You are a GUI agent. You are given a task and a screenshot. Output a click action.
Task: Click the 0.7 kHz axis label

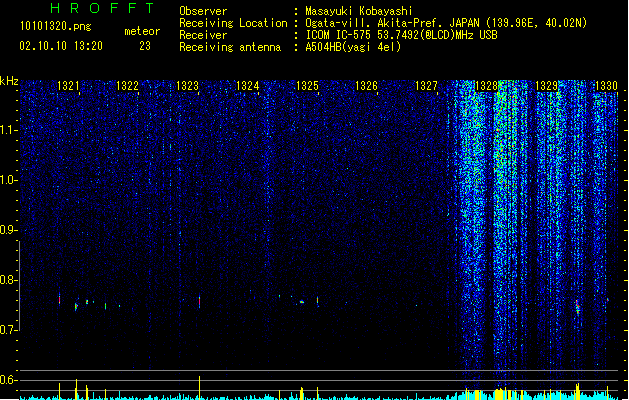[9, 330]
